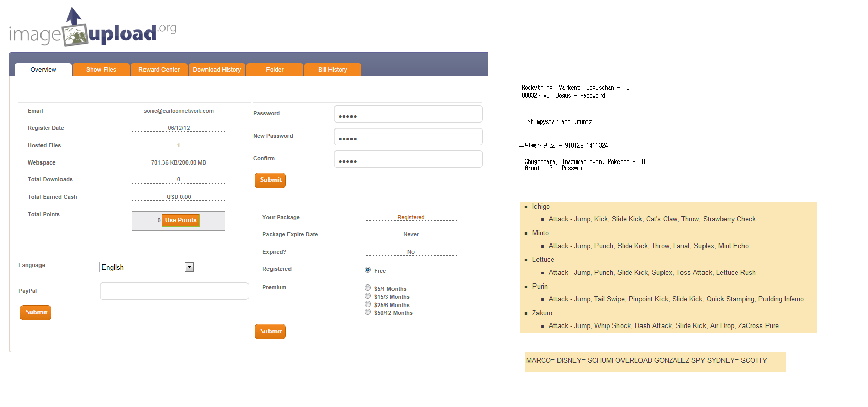
Task: Click the Total Earned Cash USD 0.00 value
Action: click(x=179, y=197)
